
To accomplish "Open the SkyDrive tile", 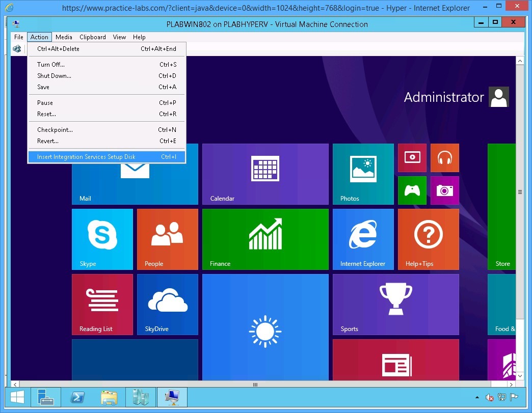I will [167, 305].
